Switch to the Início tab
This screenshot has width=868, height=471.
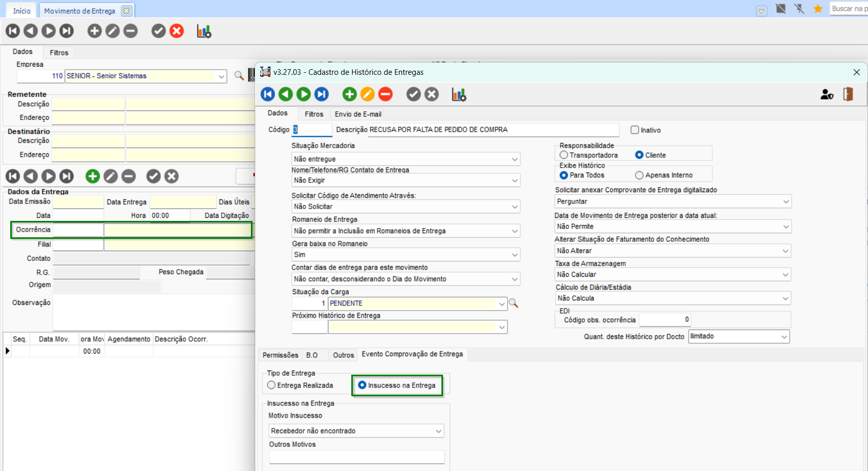tap(22, 11)
